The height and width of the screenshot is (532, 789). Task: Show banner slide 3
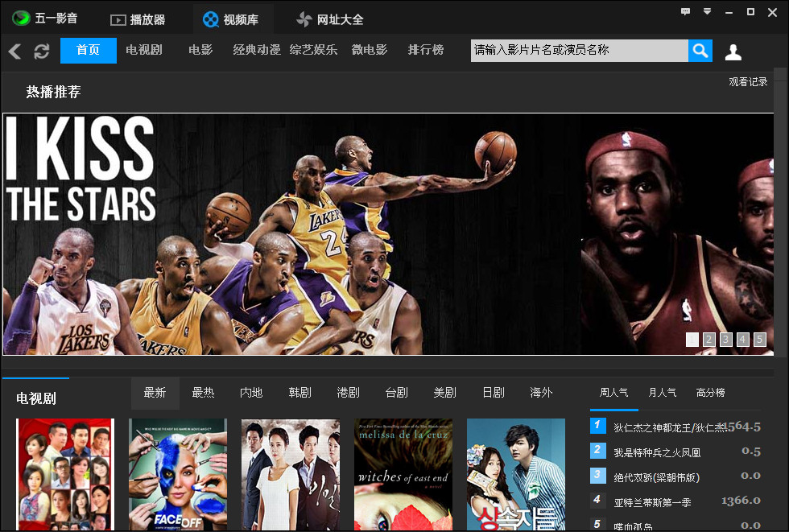click(x=725, y=340)
